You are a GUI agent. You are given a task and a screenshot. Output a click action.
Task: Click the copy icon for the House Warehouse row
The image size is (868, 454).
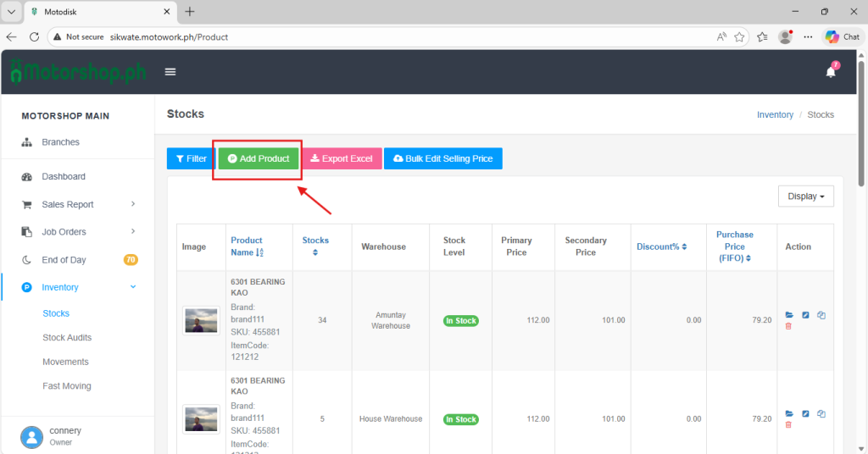click(x=821, y=413)
